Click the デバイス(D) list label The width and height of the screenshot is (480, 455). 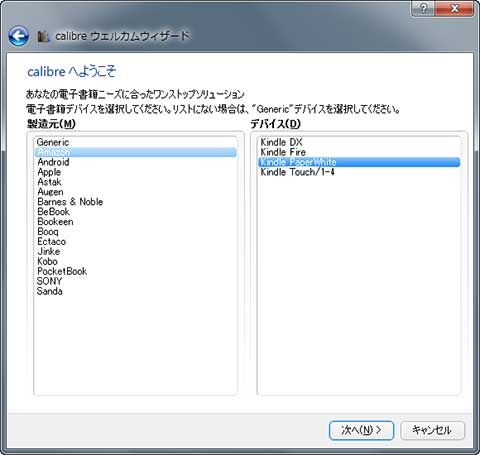(276, 124)
